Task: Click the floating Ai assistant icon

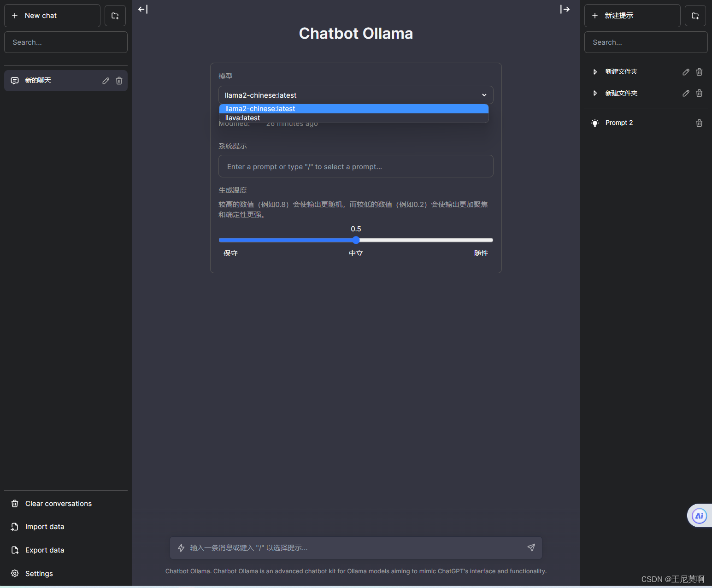Action: tap(699, 516)
